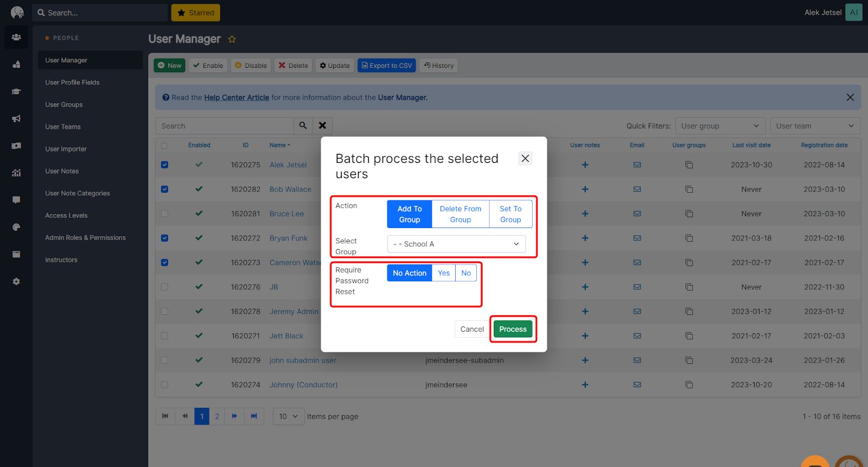Go to last page of results
The height and width of the screenshot is (467, 868).
pyautogui.click(x=254, y=416)
